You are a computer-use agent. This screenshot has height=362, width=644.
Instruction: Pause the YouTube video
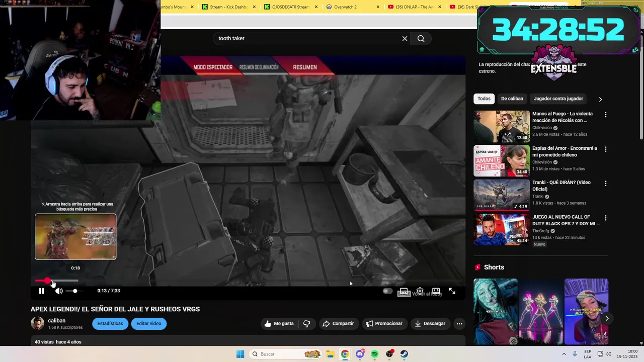(x=41, y=291)
